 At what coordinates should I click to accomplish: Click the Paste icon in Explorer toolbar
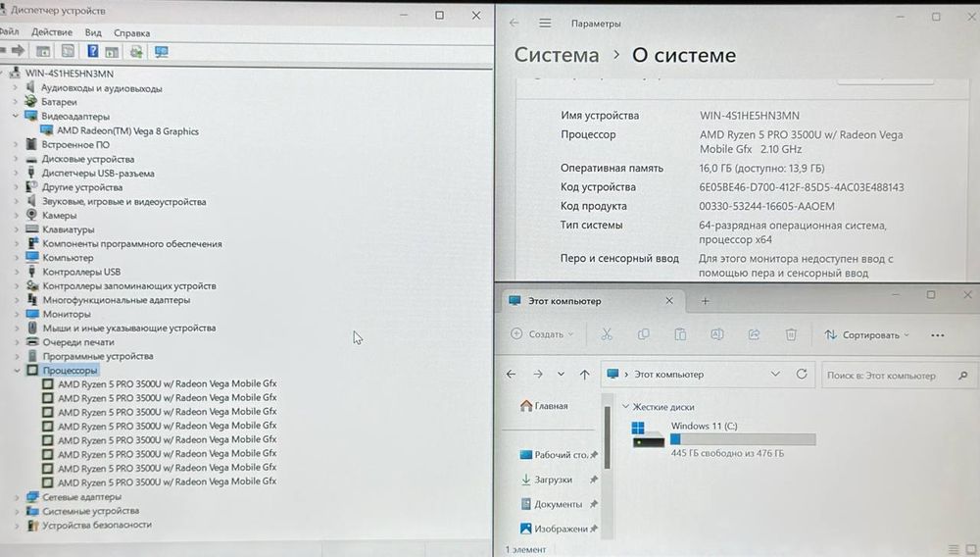click(680, 334)
